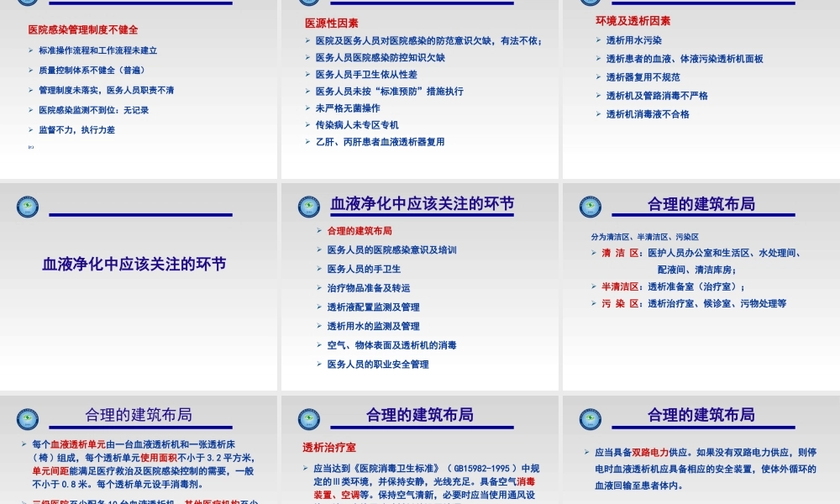
Task: Click the globe emblem on the 医源性因素 slide
Action: pos(308,3)
